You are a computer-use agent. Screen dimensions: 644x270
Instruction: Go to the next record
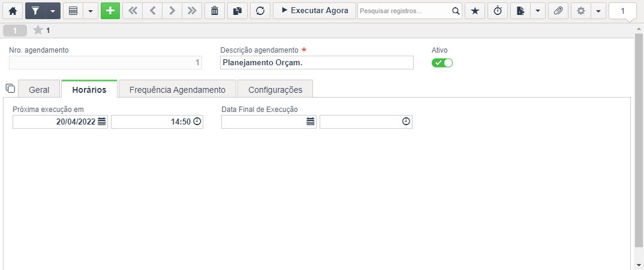[x=172, y=11]
